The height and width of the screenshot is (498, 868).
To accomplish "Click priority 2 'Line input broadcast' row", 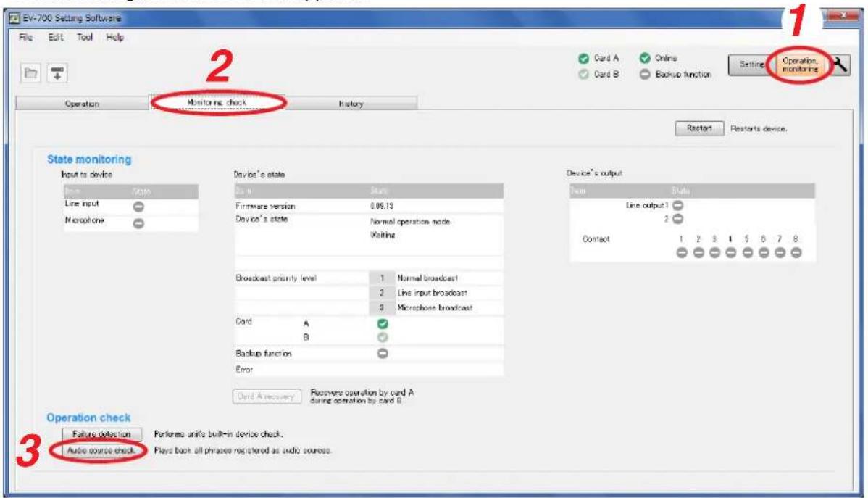I will [435, 292].
